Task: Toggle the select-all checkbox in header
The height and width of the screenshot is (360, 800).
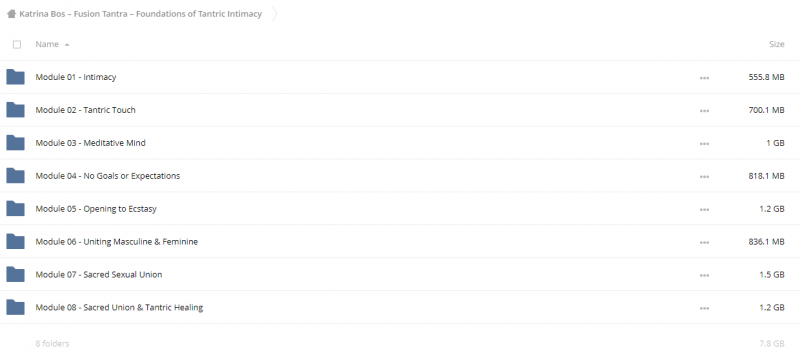Action: (17, 44)
